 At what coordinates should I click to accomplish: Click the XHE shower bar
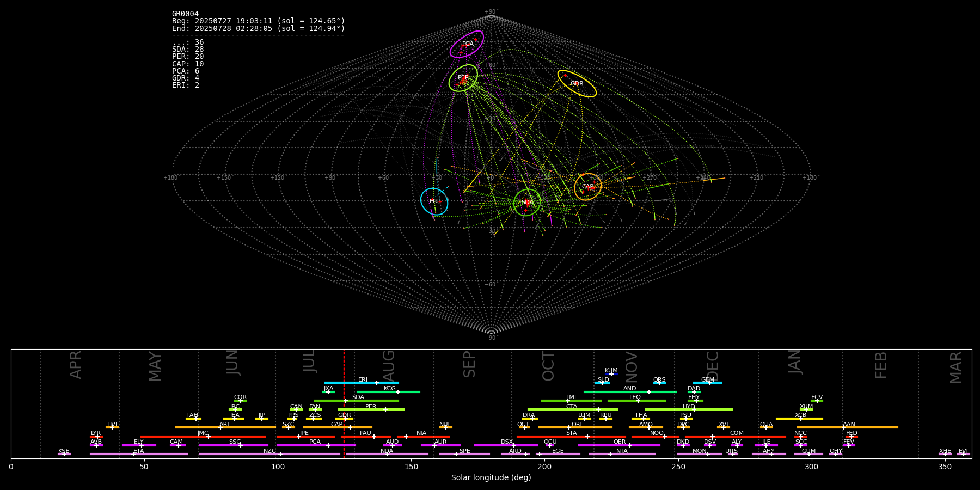pos(945,454)
